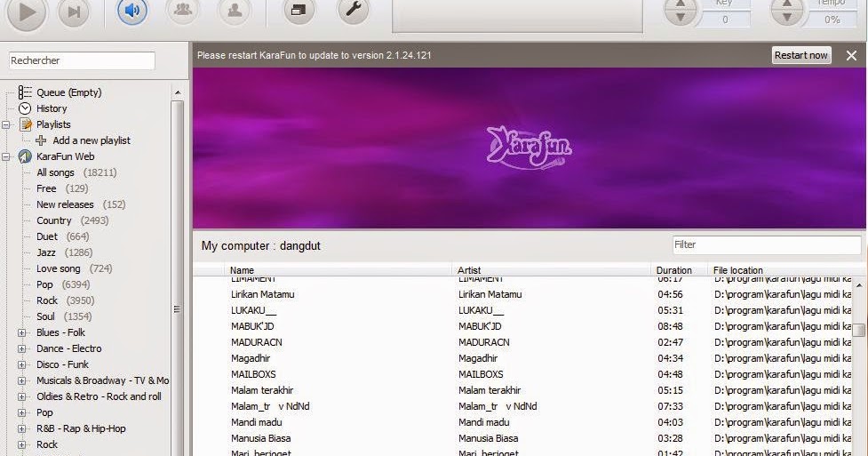This screenshot has height=456, width=868.
Task: Expand Oldies & Retro - Rock and roll
Action: click(x=21, y=397)
